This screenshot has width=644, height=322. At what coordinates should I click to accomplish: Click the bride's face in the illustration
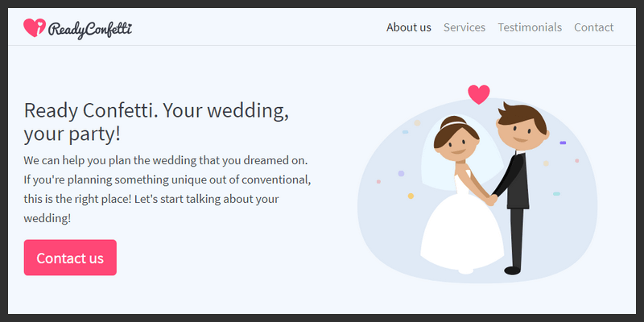455,147
